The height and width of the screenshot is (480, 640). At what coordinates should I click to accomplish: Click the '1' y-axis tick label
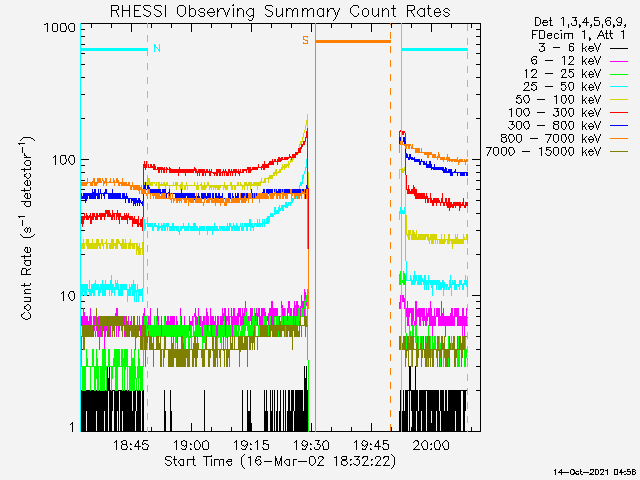pos(72,427)
